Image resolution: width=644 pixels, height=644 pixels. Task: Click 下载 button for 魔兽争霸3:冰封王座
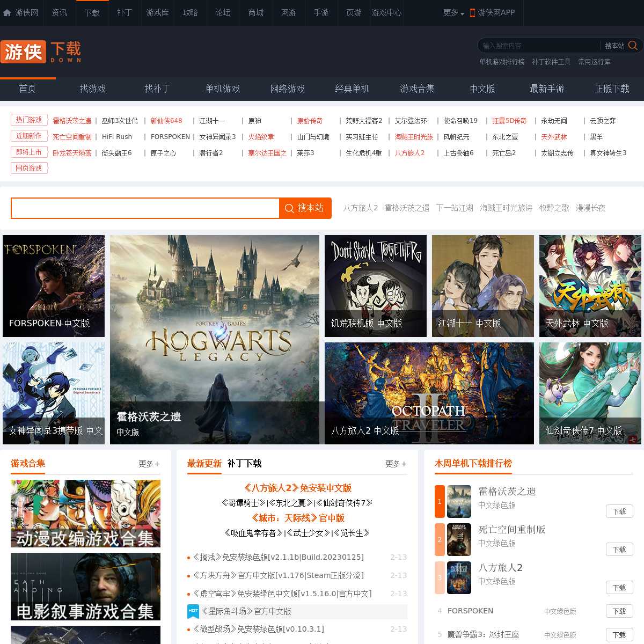click(619, 635)
